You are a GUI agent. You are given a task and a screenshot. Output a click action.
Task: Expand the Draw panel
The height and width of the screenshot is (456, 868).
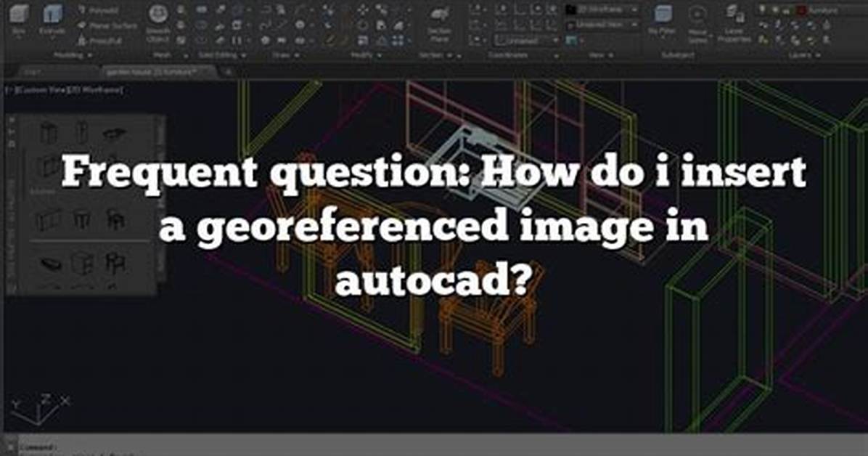(x=286, y=55)
